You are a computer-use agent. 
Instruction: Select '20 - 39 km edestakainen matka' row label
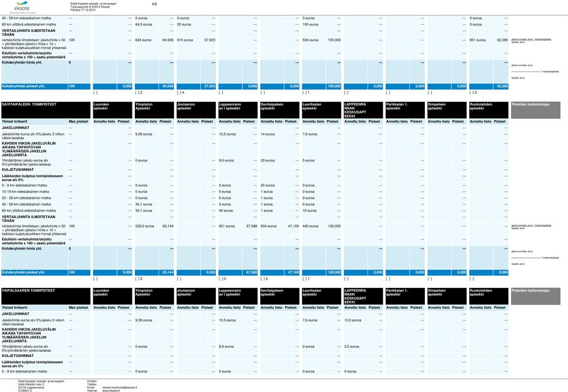[x=27, y=197]
